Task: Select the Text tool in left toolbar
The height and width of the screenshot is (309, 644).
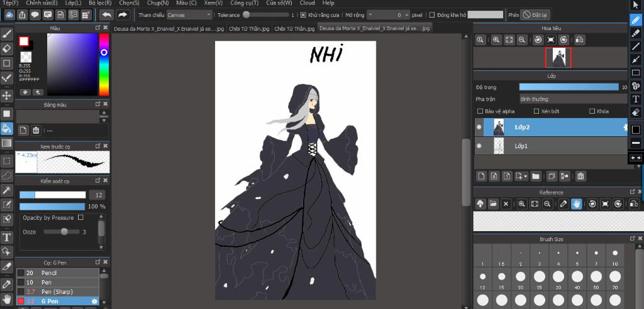Action: [x=7, y=237]
